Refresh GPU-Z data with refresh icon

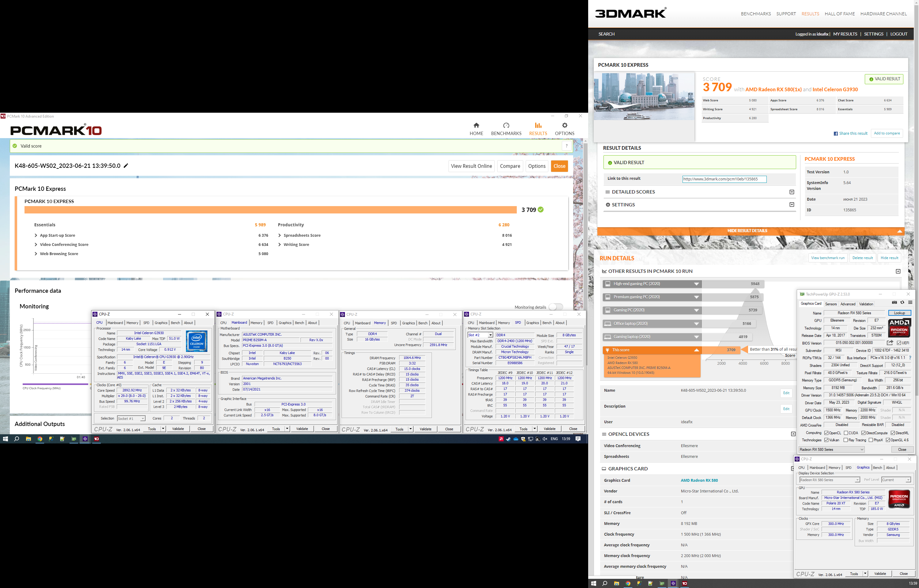902,302
